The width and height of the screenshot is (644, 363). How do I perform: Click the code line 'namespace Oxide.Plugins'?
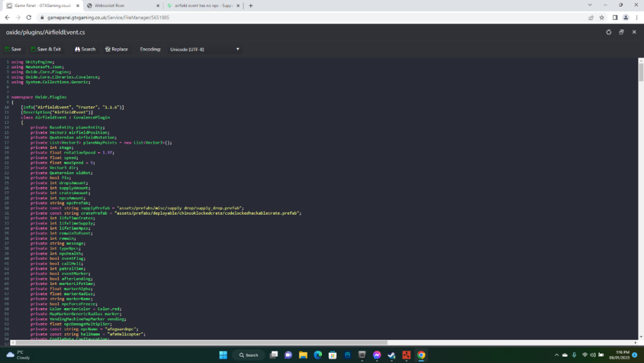39,97
